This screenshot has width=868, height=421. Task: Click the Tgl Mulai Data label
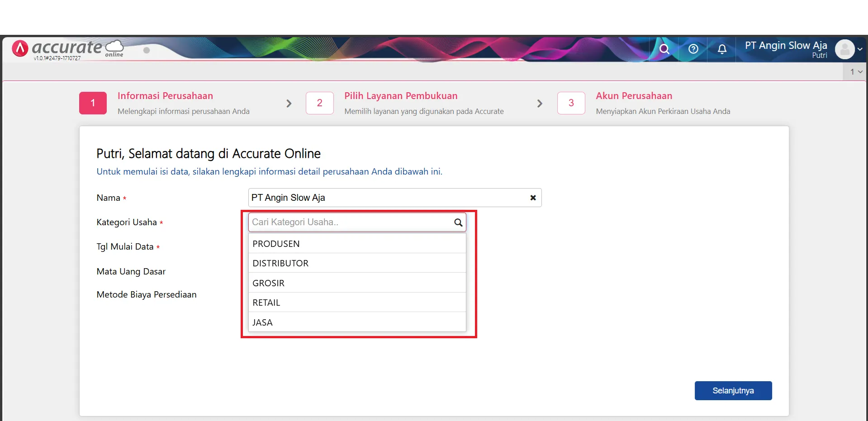pos(125,246)
